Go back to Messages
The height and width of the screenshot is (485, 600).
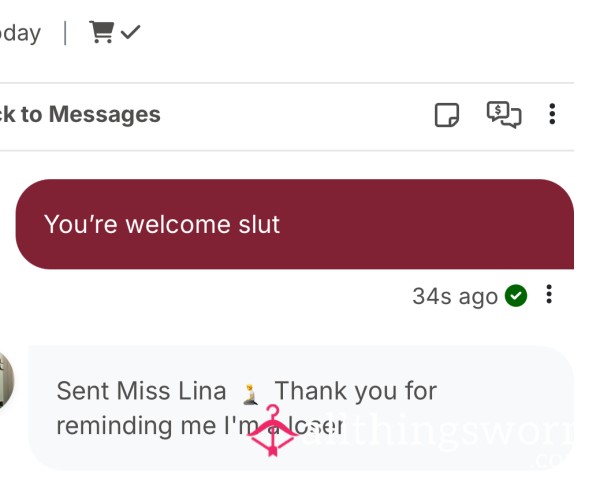point(80,114)
